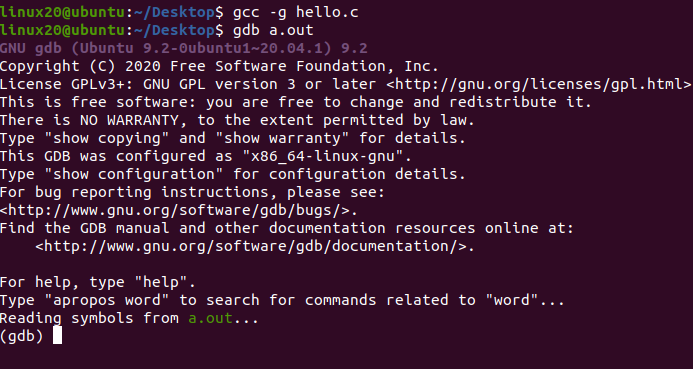Click '~/Desktop' path on the gdb command line

pyautogui.click(x=174, y=30)
